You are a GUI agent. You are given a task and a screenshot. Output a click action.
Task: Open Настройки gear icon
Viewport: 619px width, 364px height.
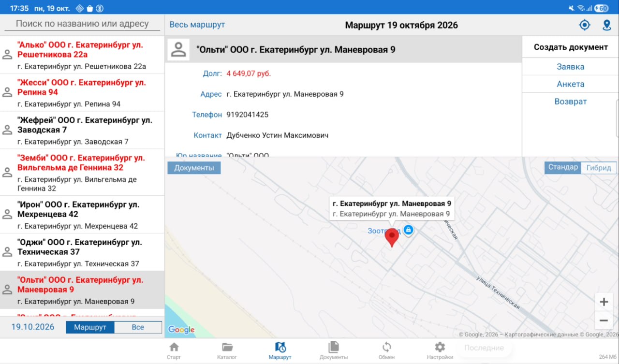coord(440,347)
